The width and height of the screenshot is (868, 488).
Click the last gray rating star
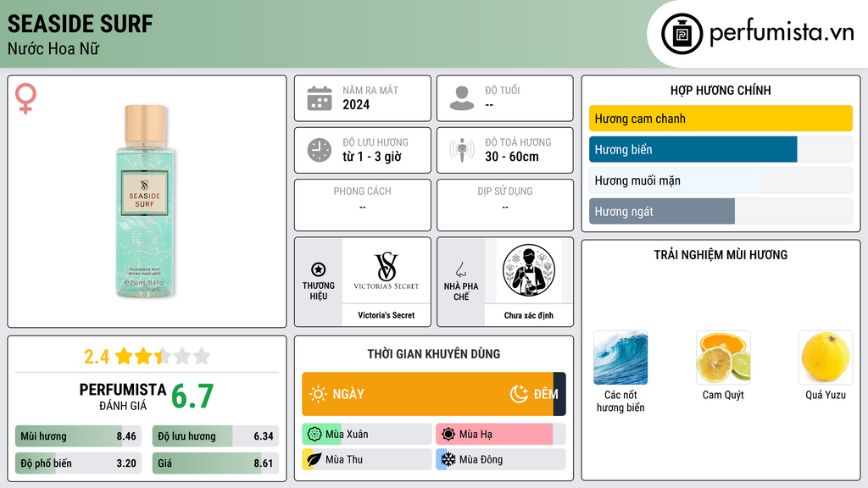(202, 356)
